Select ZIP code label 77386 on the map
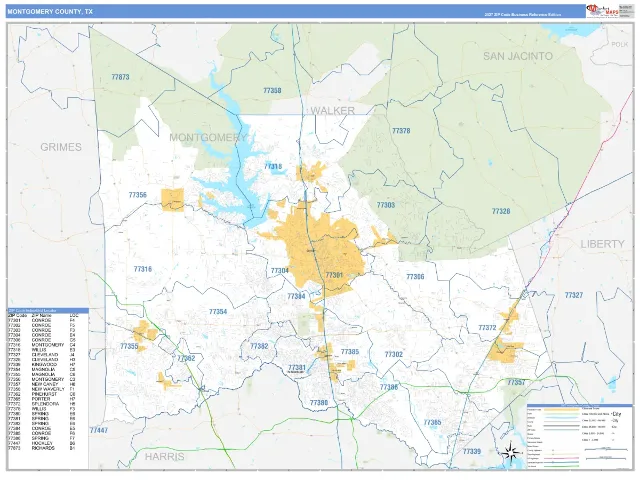Screen dimensions: 640x480 (x=389, y=387)
